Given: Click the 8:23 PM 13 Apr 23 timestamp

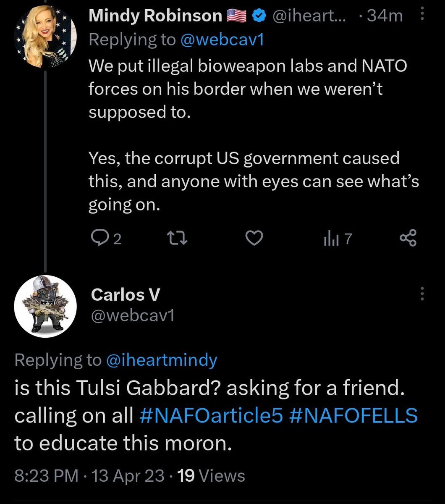Looking at the screenshot, I should tap(89, 476).
